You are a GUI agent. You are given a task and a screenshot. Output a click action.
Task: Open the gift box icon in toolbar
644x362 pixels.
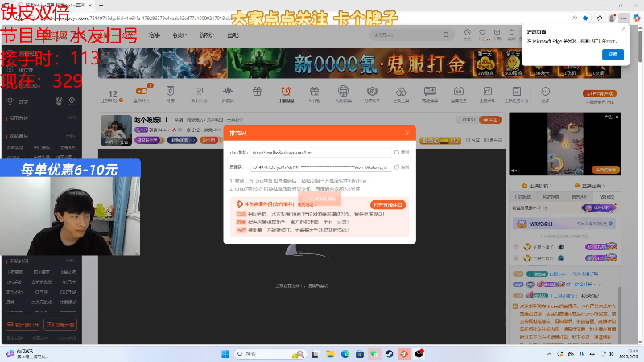pos(257,91)
